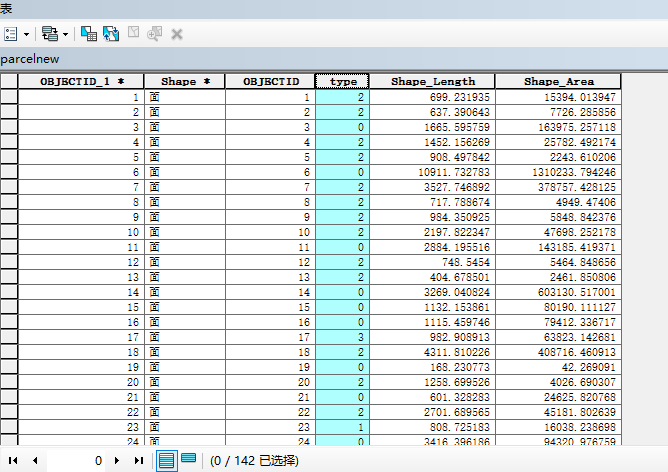
Task: Select row 17 using its row selector
Action: (9, 337)
